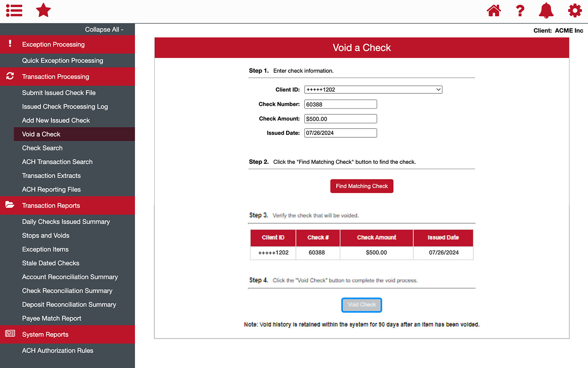This screenshot has height=368, width=588.
Task: Click the Client: ACME Inc label
Action: pyautogui.click(x=558, y=30)
